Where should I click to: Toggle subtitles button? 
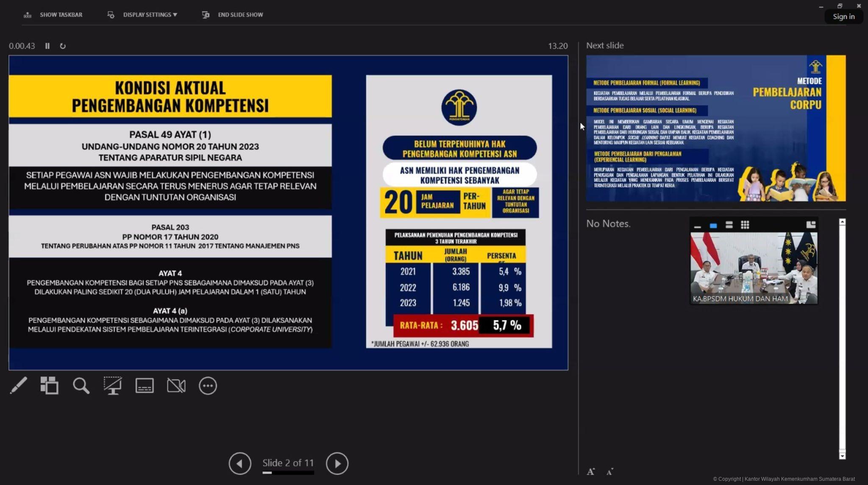[145, 385]
